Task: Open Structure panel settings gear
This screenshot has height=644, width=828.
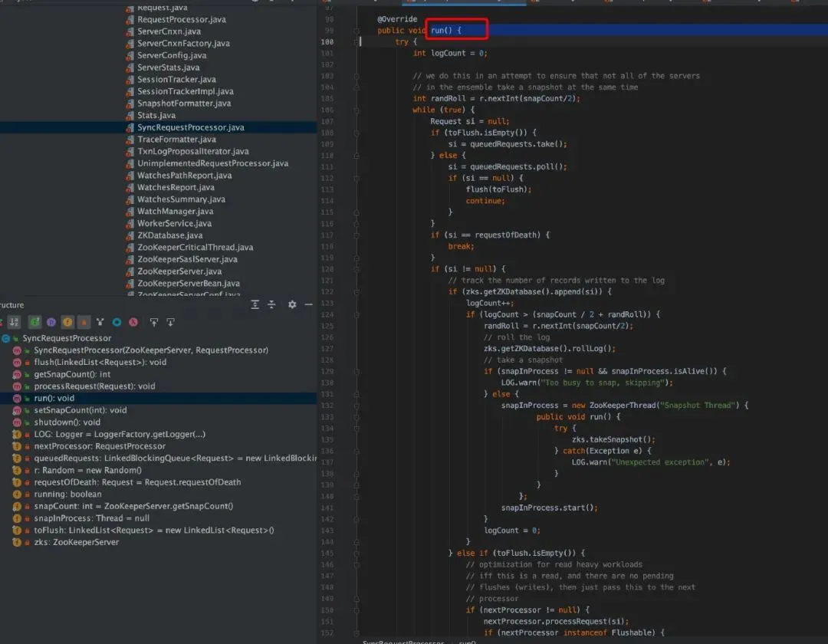Action: tap(292, 304)
